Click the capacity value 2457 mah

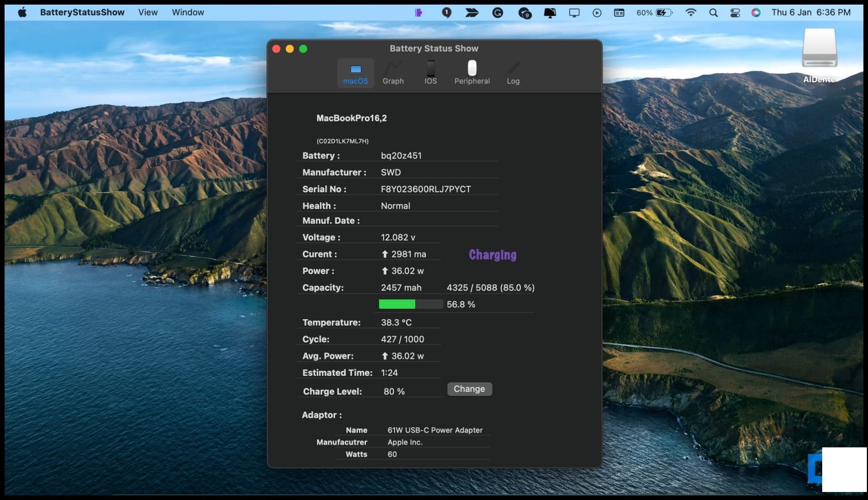pos(401,288)
